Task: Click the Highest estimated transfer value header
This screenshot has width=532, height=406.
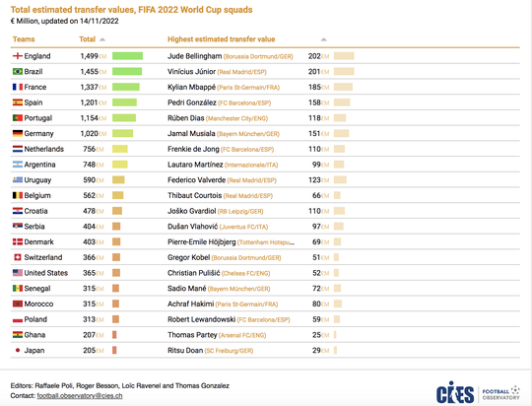Action: pos(222,39)
